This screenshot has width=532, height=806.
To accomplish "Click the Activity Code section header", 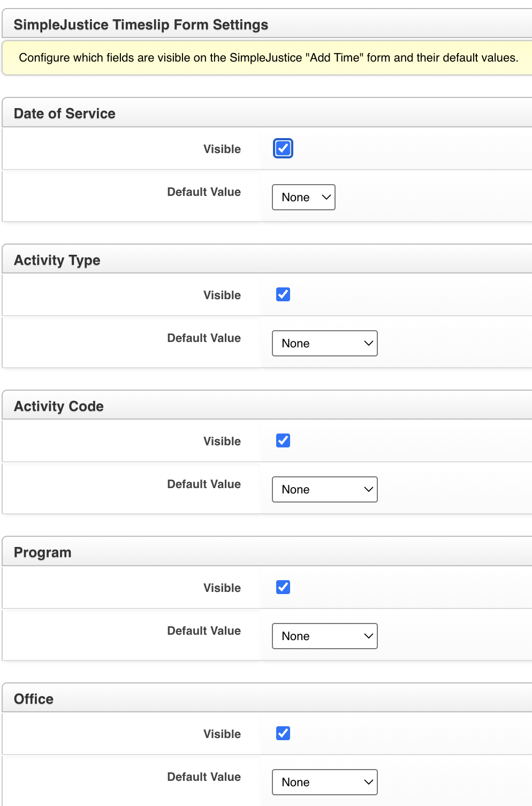I will 267,405.
